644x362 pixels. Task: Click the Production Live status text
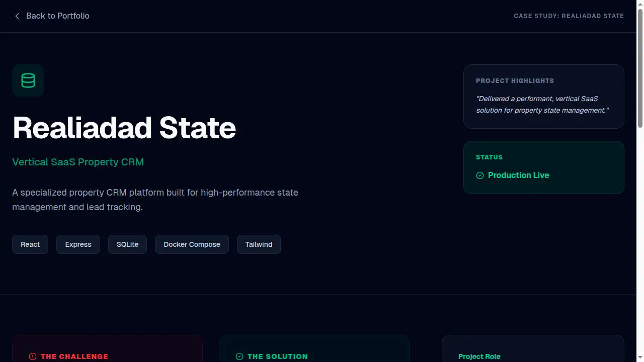pyautogui.click(x=518, y=175)
